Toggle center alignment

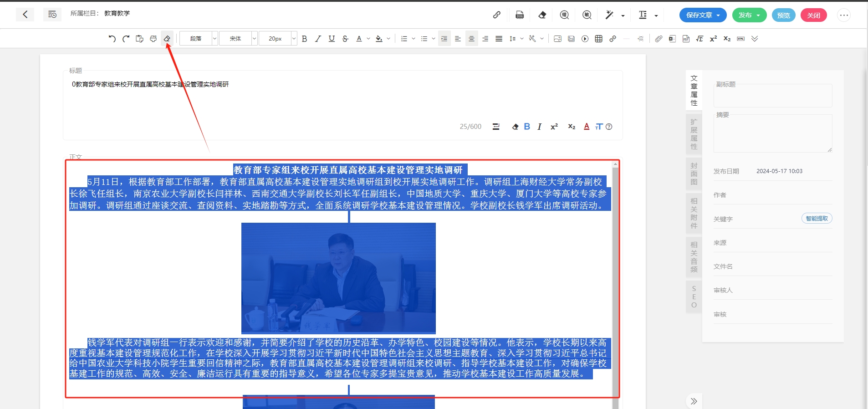point(472,39)
